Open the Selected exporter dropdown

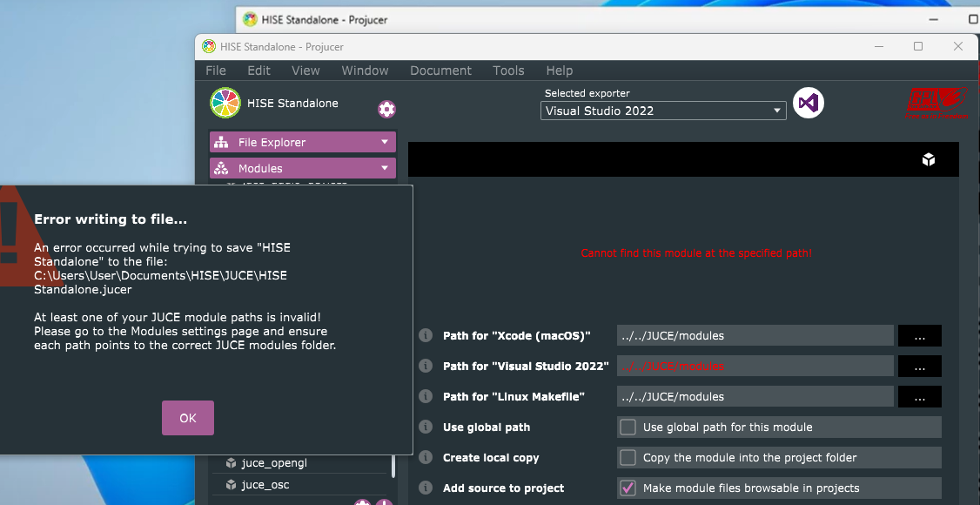(x=662, y=111)
